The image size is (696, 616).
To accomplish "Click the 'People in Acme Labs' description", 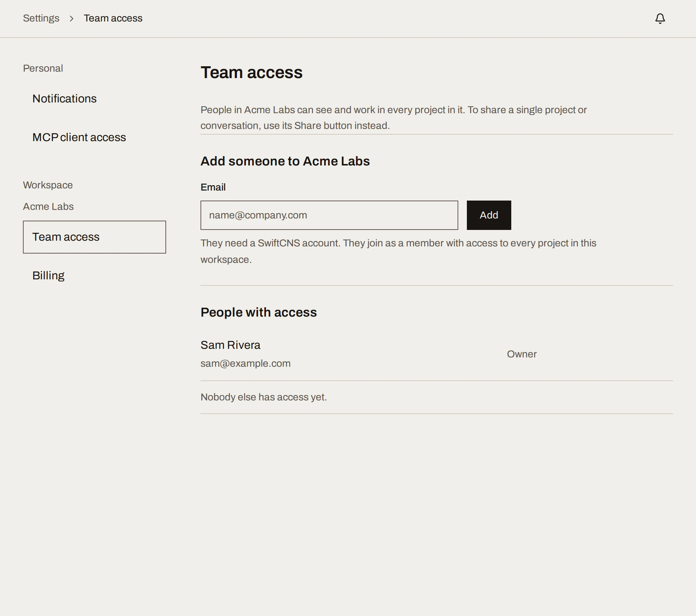I will coord(394,118).
